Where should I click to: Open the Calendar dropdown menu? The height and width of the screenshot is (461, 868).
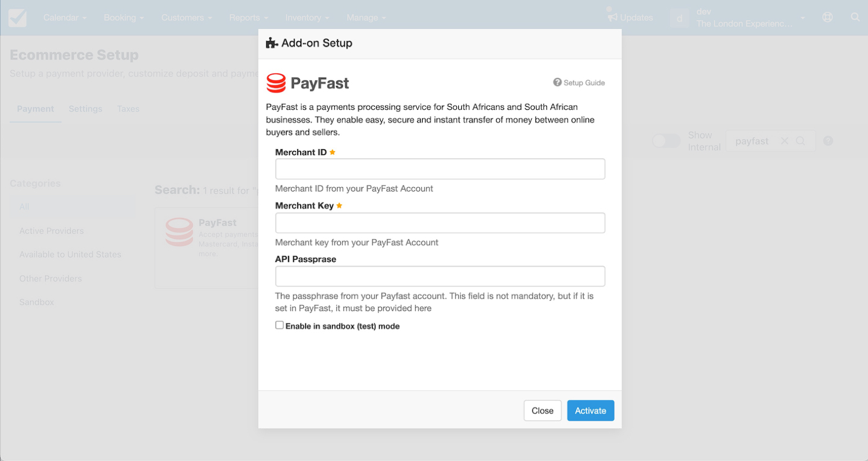coord(65,18)
